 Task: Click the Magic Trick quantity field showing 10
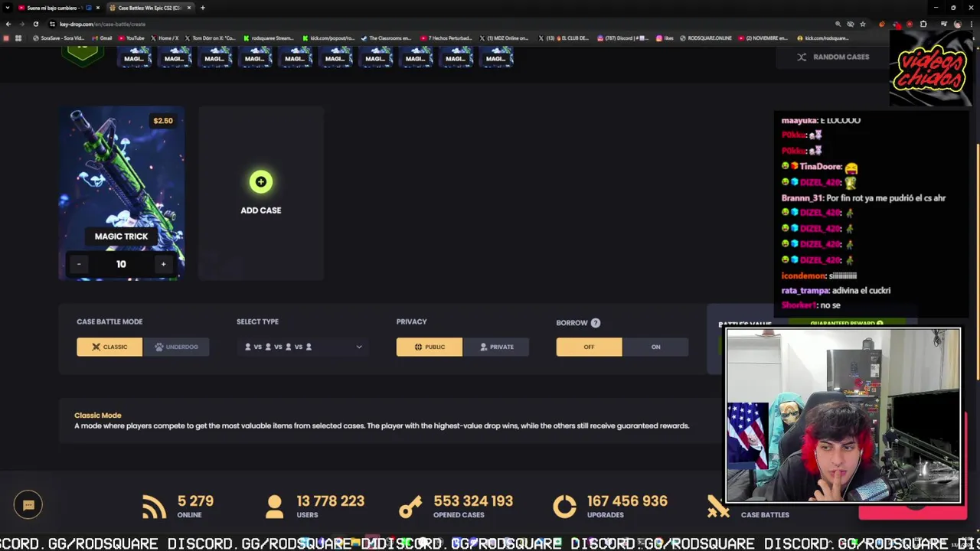click(121, 264)
